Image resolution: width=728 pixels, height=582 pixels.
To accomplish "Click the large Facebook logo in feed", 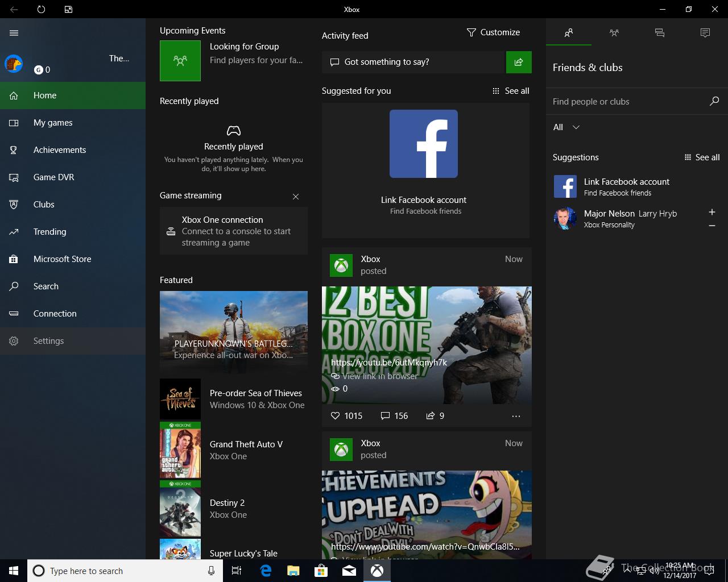I will click(x=424, y=144).
